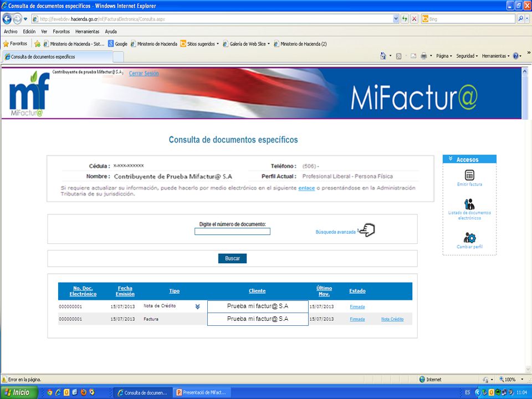Click the Ministerio de Hacienda (2) favorite
532x399 pixels.
coord(300,44)
